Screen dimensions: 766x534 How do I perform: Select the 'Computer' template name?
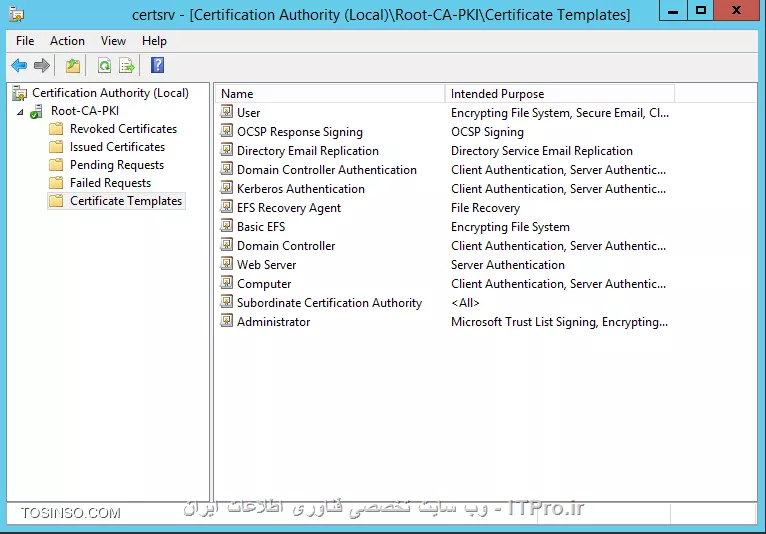tap(264, 284)
